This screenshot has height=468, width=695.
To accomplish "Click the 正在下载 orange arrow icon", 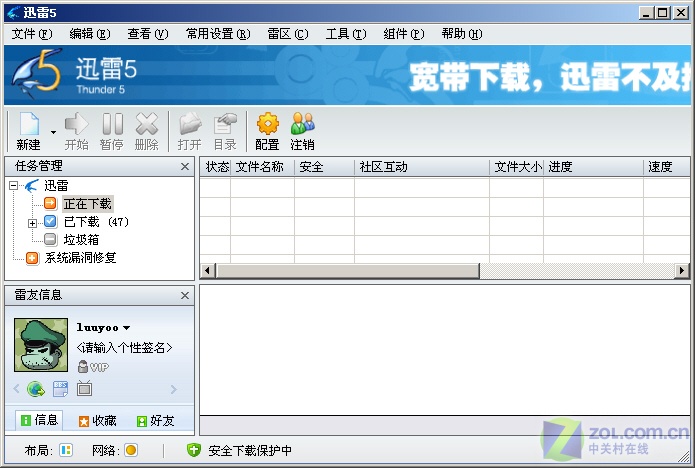I will tap(51, 203).
